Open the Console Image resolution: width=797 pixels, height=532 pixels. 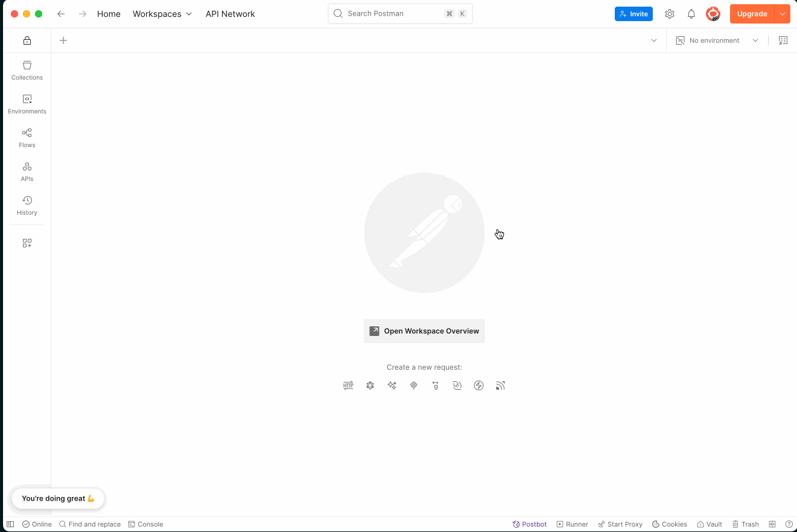146,524
